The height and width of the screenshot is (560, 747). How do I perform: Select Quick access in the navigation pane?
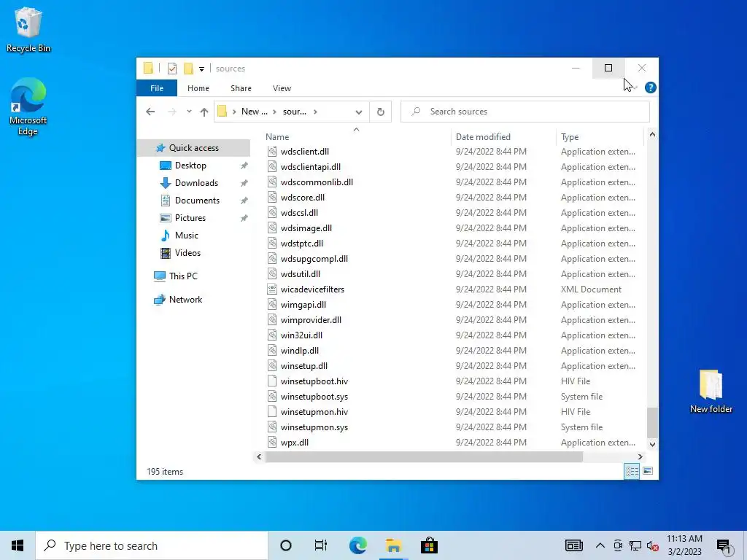point(193,148)
